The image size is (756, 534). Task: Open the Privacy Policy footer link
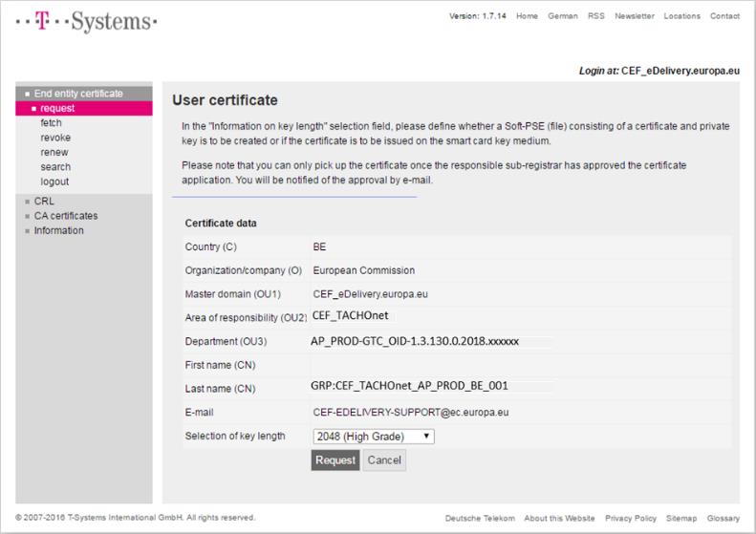pyautogui.click(x=630, y=518)
